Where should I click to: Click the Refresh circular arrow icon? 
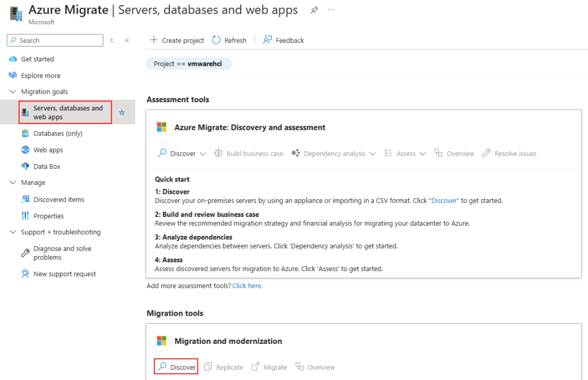(x=216, y=40)
